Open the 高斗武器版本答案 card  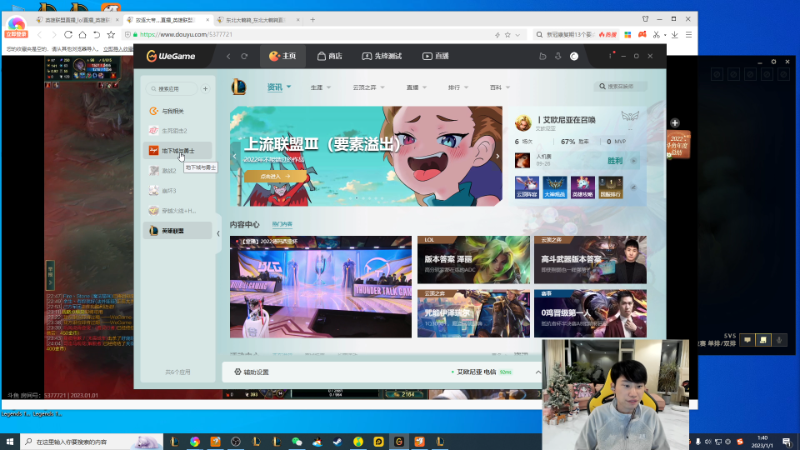(590, 260)
